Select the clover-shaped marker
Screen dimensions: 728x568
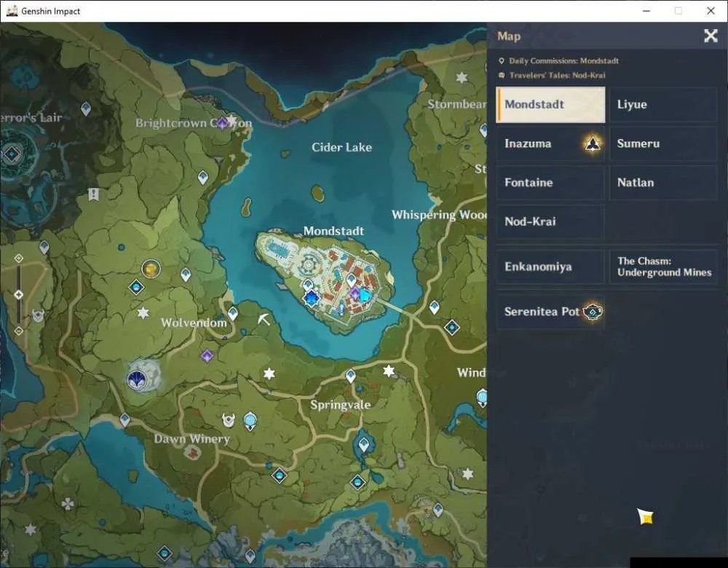tap(68, 503)
